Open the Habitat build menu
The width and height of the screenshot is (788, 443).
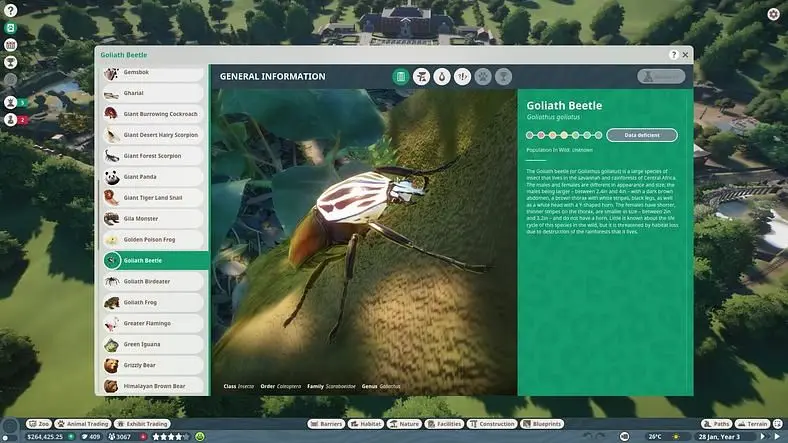(x=366, y=424)
